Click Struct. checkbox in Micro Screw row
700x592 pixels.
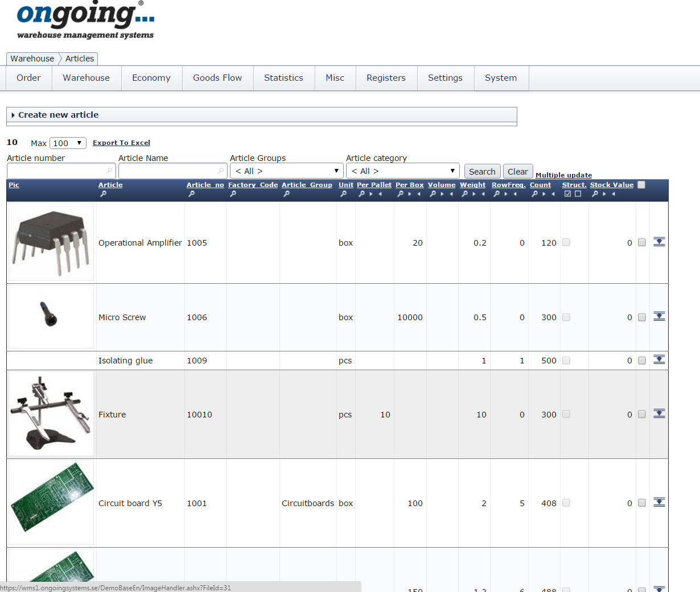[566, 317]
